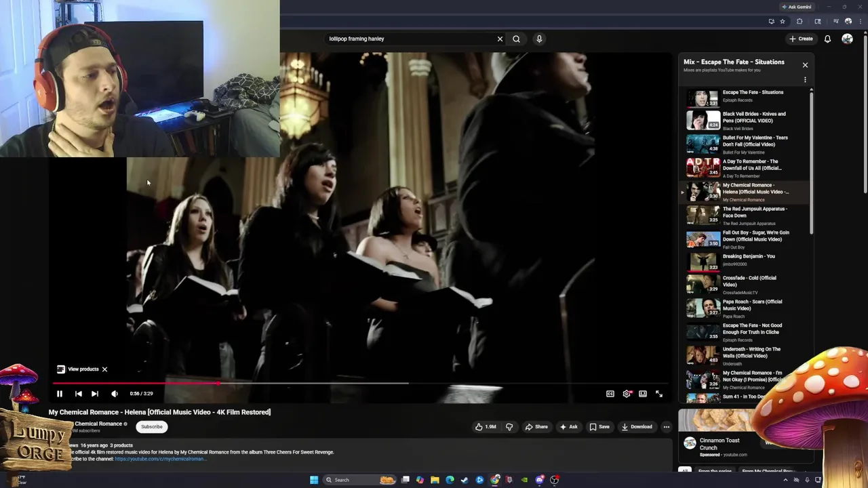Open Mix playlist three-dot options
Image resolution: width=868 pixels, height=488 pixels.
[805, 80]
